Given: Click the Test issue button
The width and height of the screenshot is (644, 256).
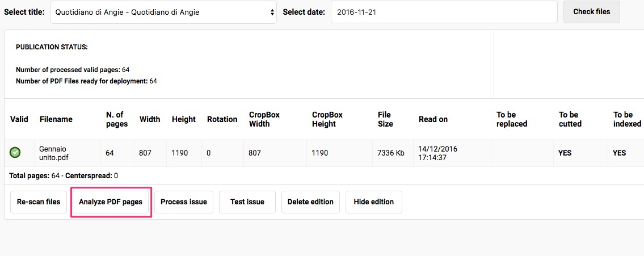Looking at the screenshot, I should [x=247, y=202].
